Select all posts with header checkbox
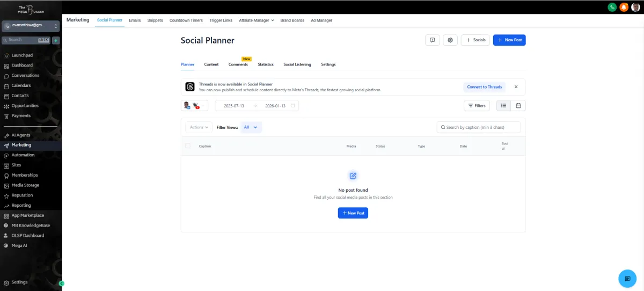644x291 pixels. (188, 146)
